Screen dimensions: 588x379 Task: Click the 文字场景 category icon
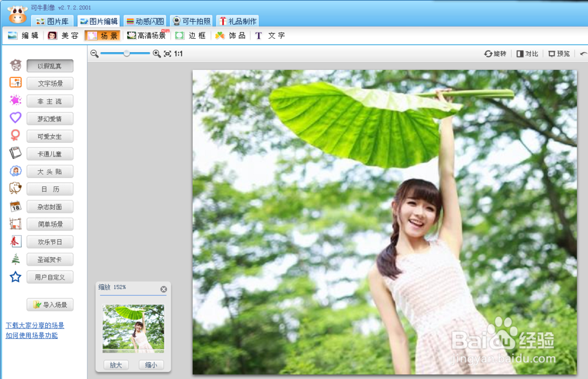coord(15,82)
